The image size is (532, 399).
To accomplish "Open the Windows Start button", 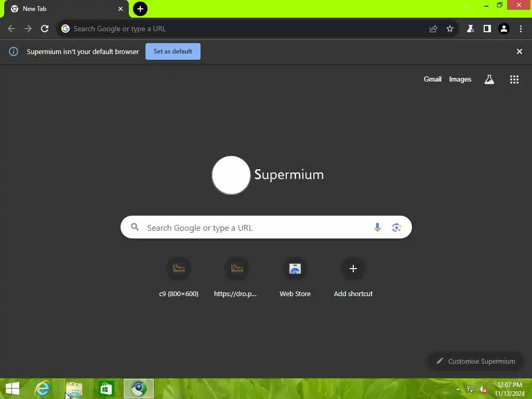I will pos(12,389).
